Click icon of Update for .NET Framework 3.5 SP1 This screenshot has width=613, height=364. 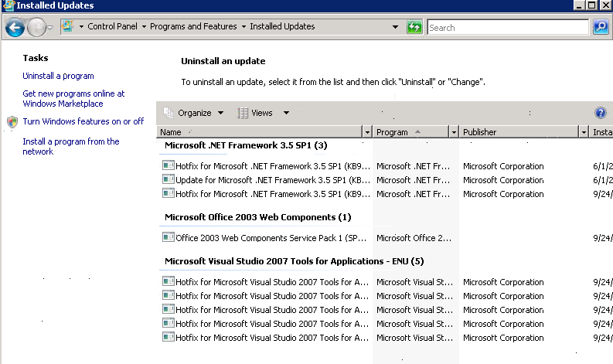click(168, 179)
